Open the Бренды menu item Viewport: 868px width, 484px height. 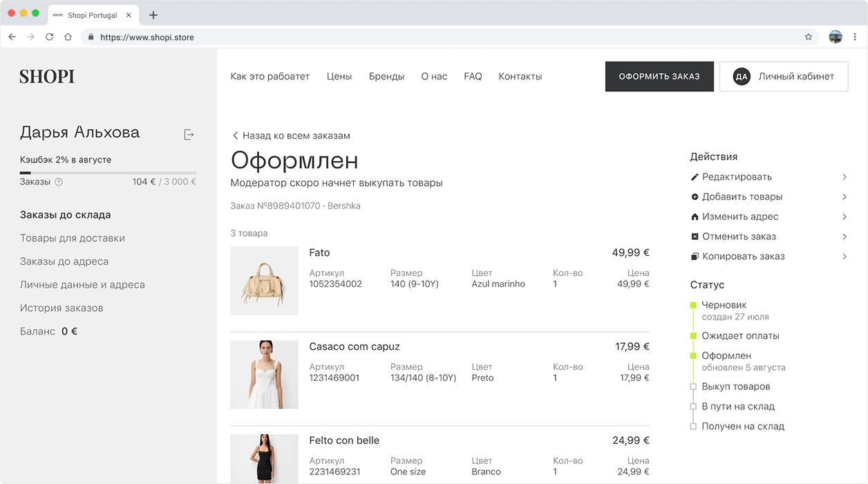pos(386,77)
